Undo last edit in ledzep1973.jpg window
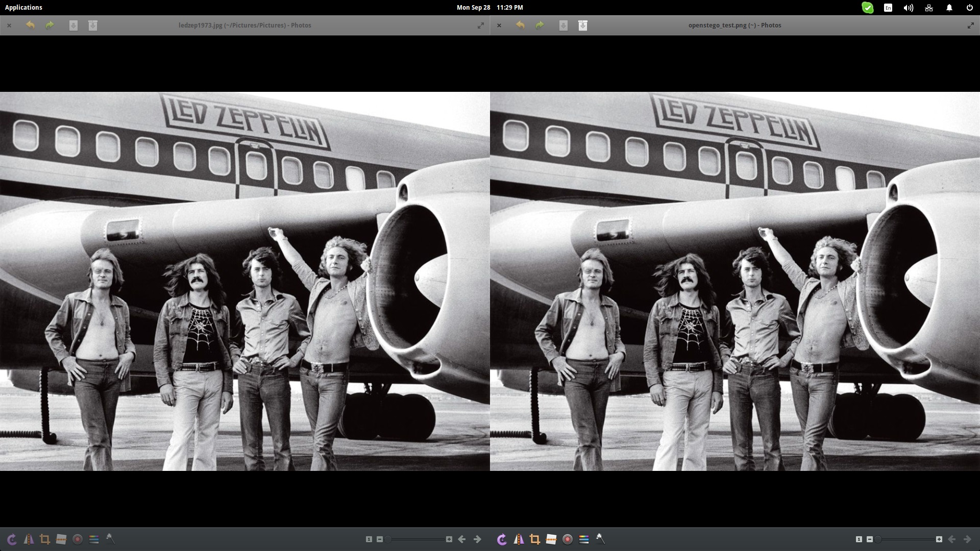This screenshot has width=980, height=551. (30, 25)
